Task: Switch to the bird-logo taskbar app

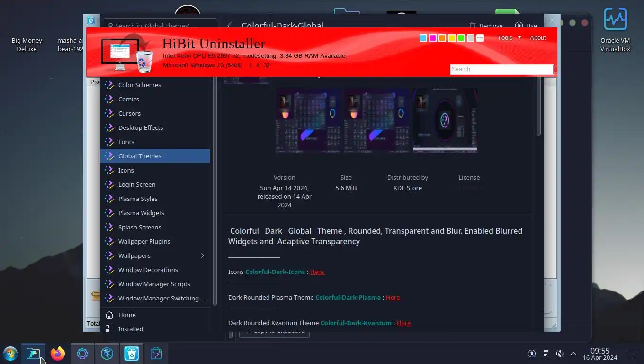Action: (x=107, y=354)
